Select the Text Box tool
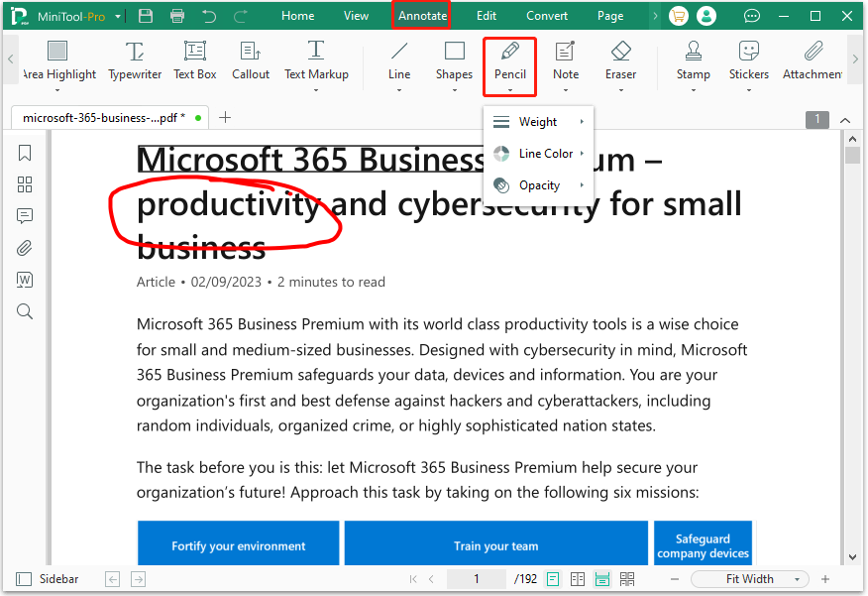Screen dimensions: 868x596 pyautogui.click(x=195, y=60)
